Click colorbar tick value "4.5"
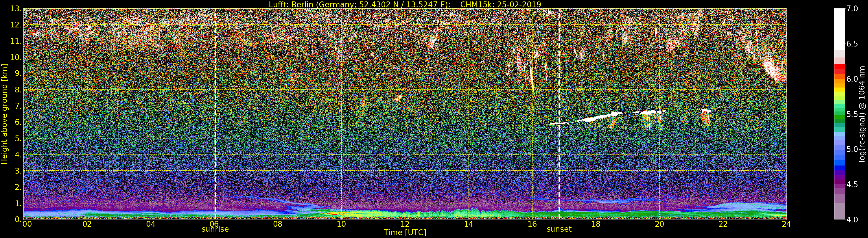The image size is (868, 238). pos(852,184)
